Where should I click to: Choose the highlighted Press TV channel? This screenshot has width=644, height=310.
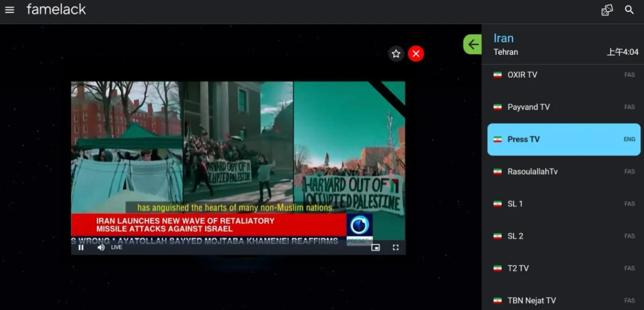click(563, 139)
